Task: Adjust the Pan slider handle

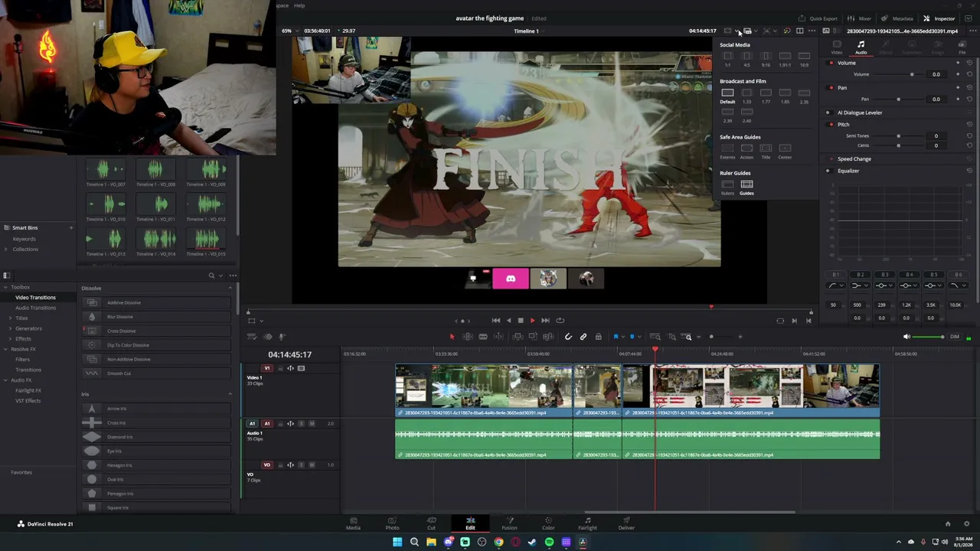Action: (898, 99)
